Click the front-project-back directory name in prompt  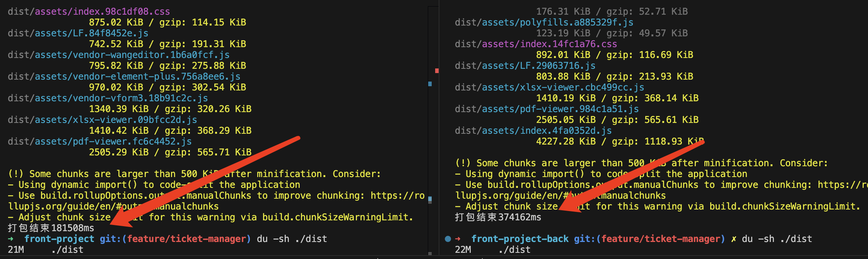[x=520, y=239]
